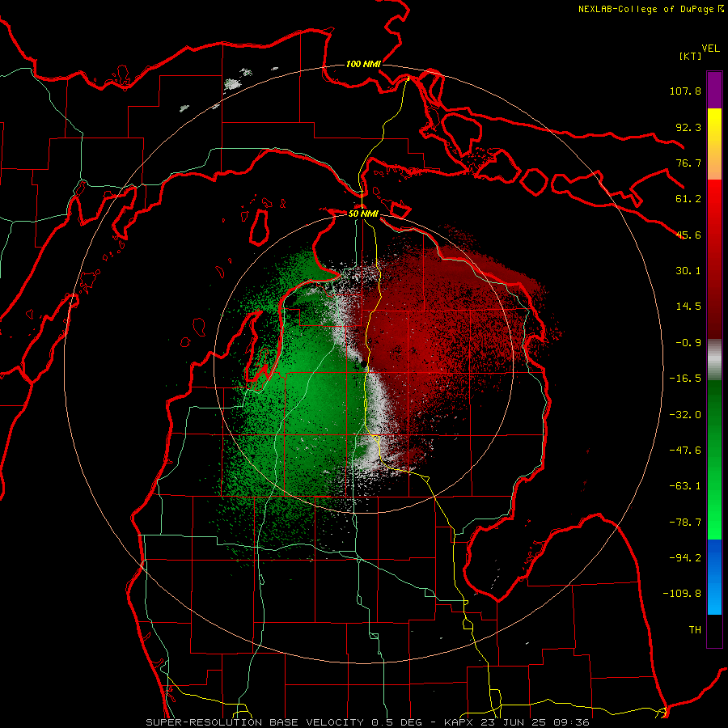
Task: Click the -109.8 velocity scale value
Action: pyautogui.click(x=682, y=594)
